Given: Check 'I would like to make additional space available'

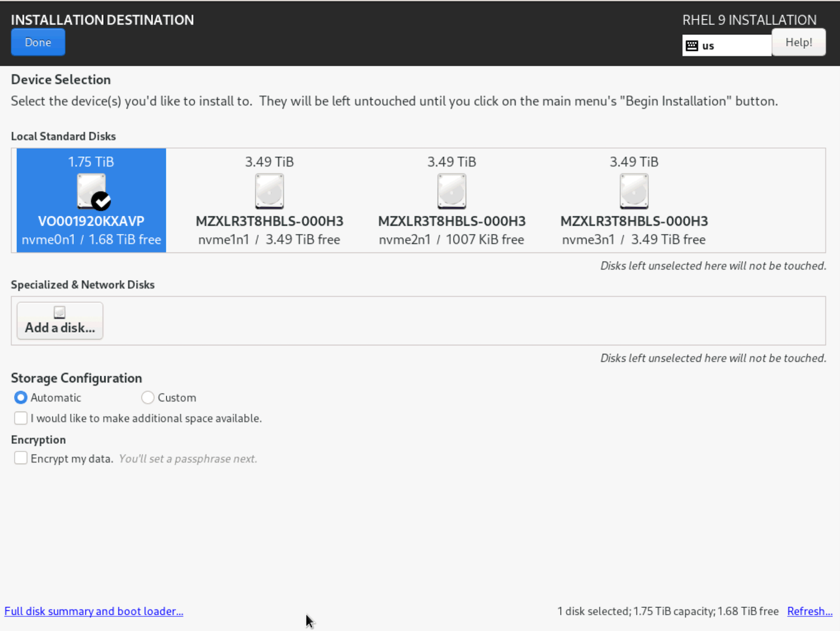Looking at the screenshot, I should coord(21,418).
